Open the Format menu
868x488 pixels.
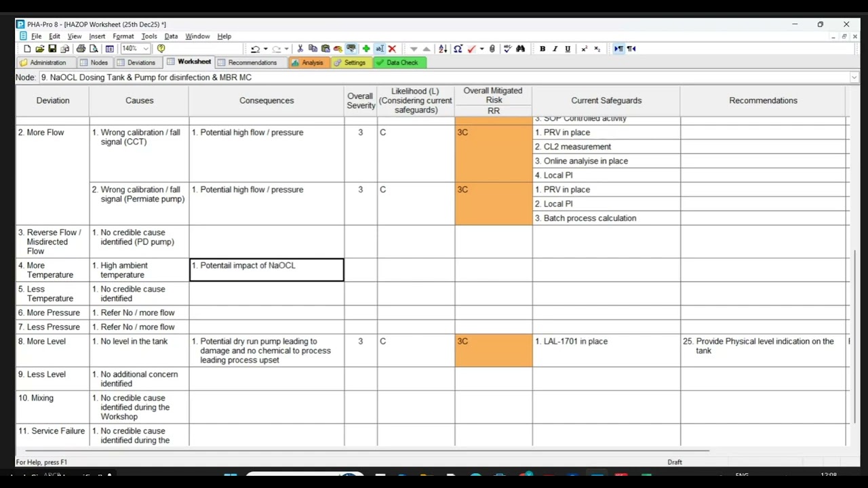coord(123,37)
